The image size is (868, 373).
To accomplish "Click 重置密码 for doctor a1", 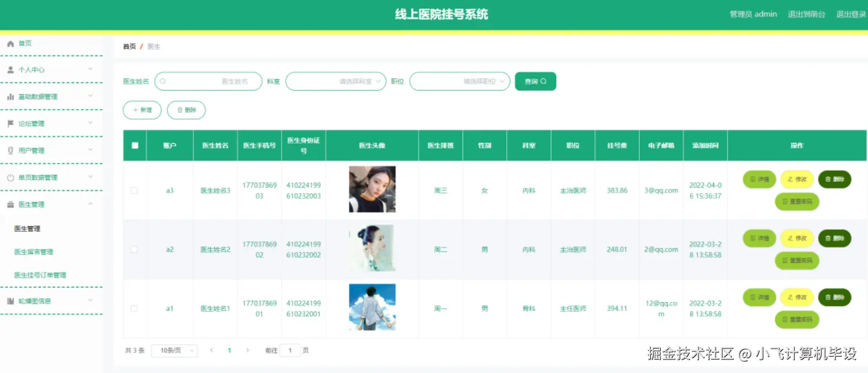I will pyautogui.click(x=797, y=320).
